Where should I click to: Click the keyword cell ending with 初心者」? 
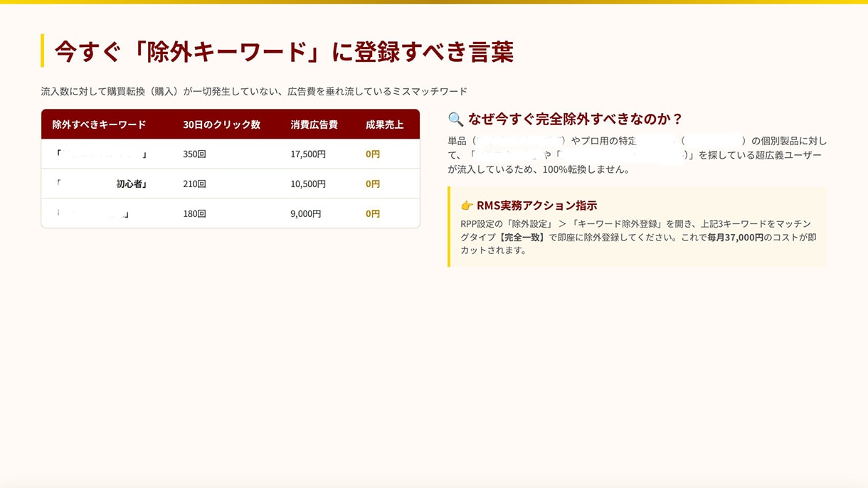101,184
